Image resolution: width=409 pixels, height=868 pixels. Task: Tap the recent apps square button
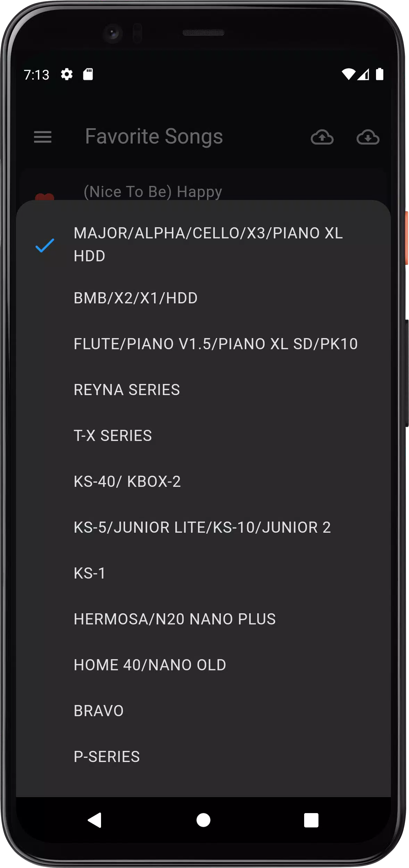click(x=311, y=820)
